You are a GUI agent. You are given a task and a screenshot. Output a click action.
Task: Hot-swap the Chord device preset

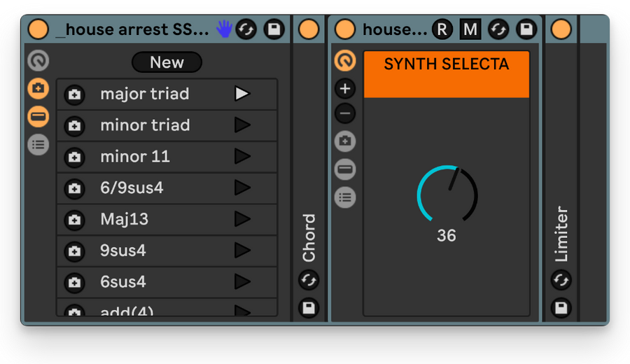309,280
